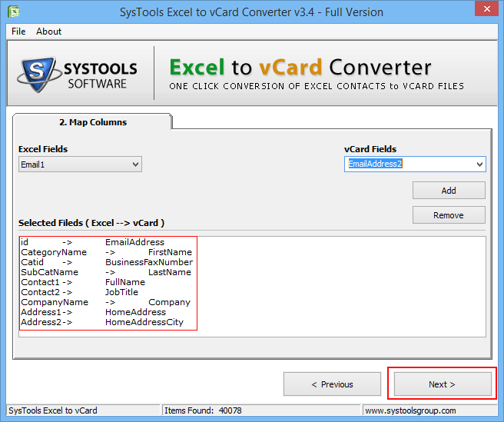The width and height of the screenshot is (504, 422).
Task: Click the SysTools Excel to vCard status text
Action: coord(53,410)
